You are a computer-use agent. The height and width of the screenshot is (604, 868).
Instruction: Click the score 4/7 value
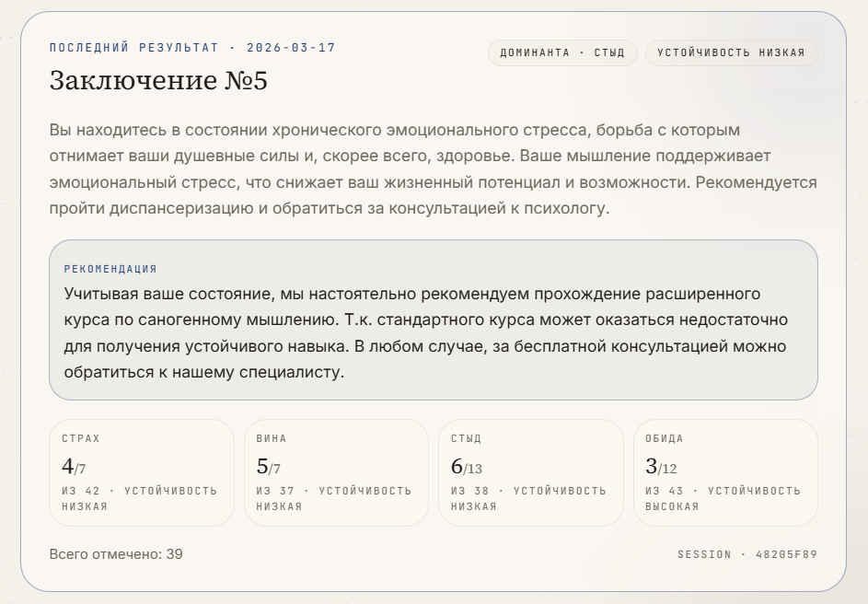pyautogui.click(x=74, y=466)
